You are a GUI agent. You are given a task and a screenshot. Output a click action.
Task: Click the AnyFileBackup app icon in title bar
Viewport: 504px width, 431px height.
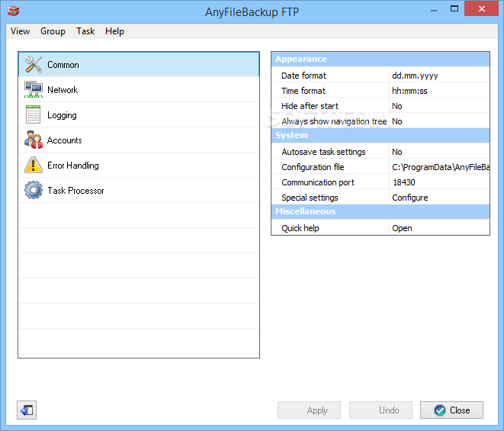pos(14,11)
